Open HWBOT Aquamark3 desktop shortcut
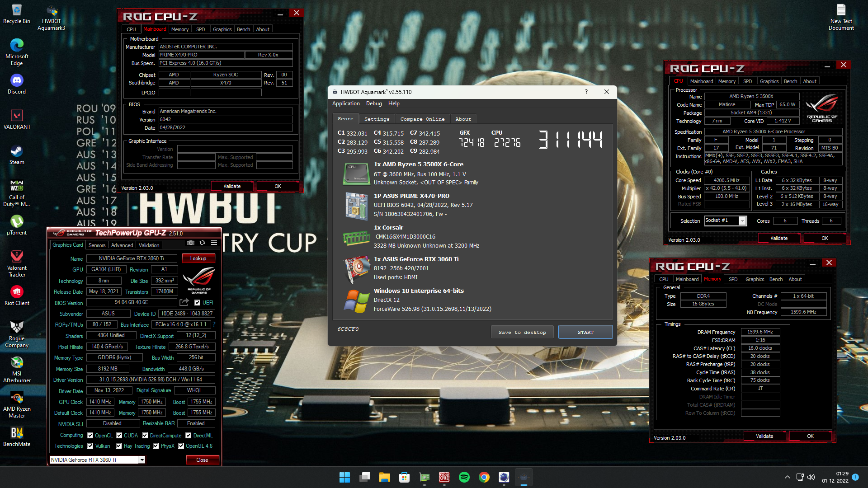This screenshot has width=868, height=488. pyautogui.click(x=51, y=18)
